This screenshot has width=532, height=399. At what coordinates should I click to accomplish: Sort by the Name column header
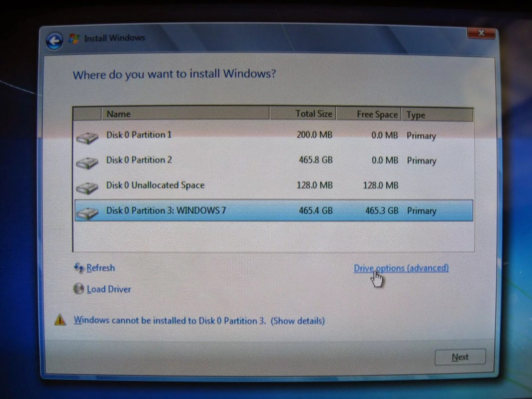tap(185, 114)
